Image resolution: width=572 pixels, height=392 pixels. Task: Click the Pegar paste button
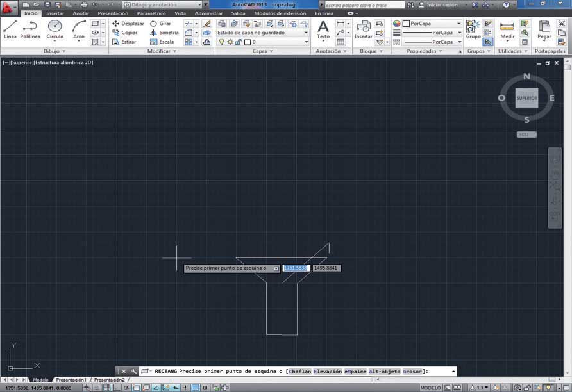544,29
